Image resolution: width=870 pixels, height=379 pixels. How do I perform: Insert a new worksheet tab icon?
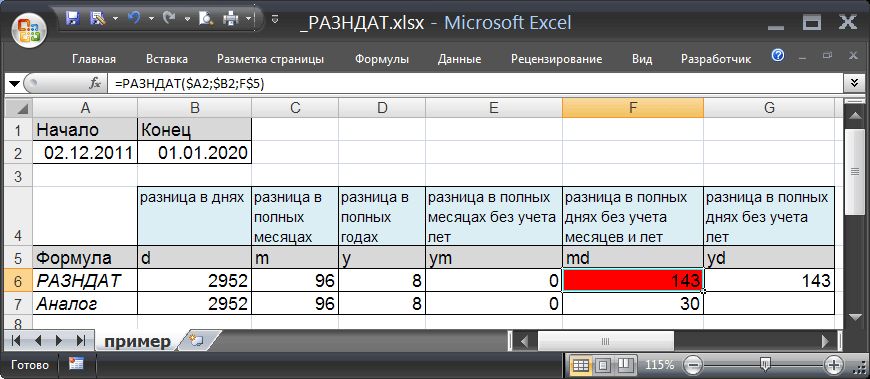tap(196, 340)
